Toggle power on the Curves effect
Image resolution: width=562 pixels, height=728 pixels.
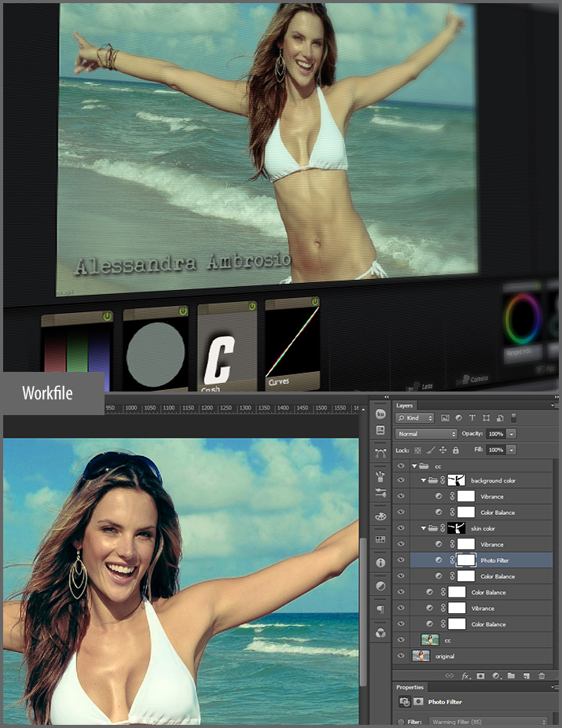click(x=314, y=303)
